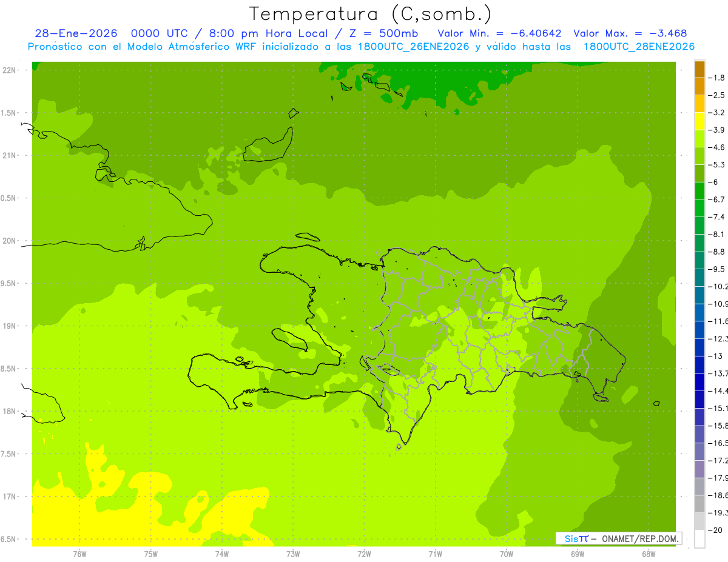
Task: Click the dark blue swatch between -13.7 and -14.4
Action: pyautogui.click(x=699, y=382)
